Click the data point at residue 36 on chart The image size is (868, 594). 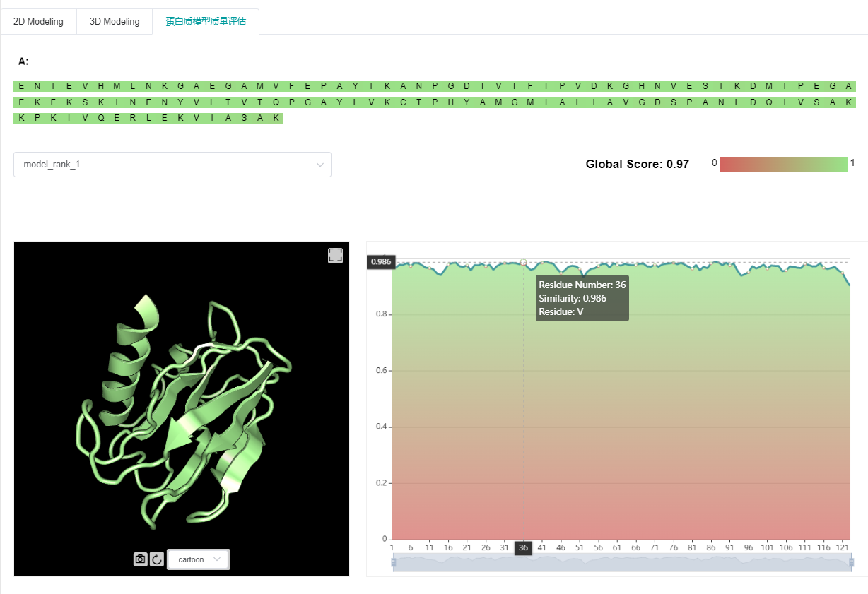pos(523,262)
